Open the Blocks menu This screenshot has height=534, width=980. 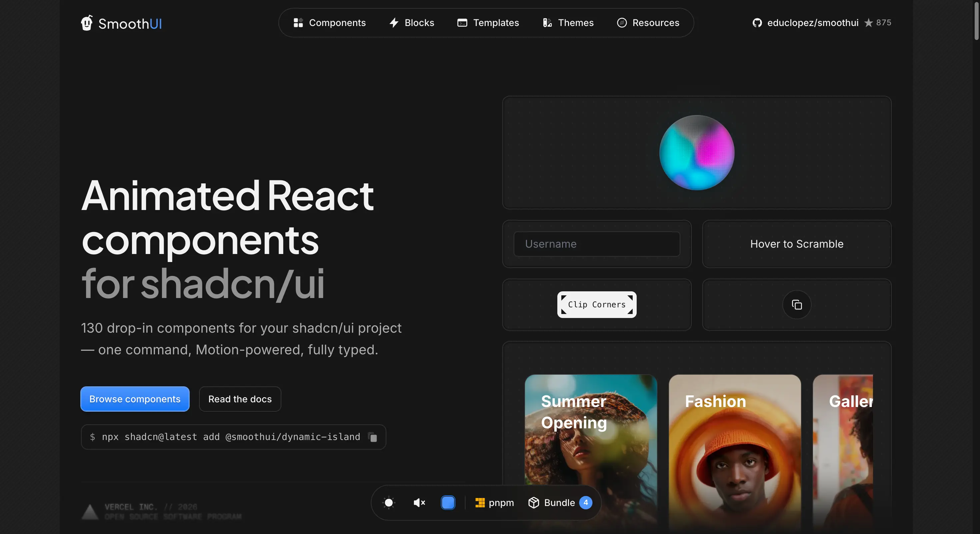click(x=411, y=23)
